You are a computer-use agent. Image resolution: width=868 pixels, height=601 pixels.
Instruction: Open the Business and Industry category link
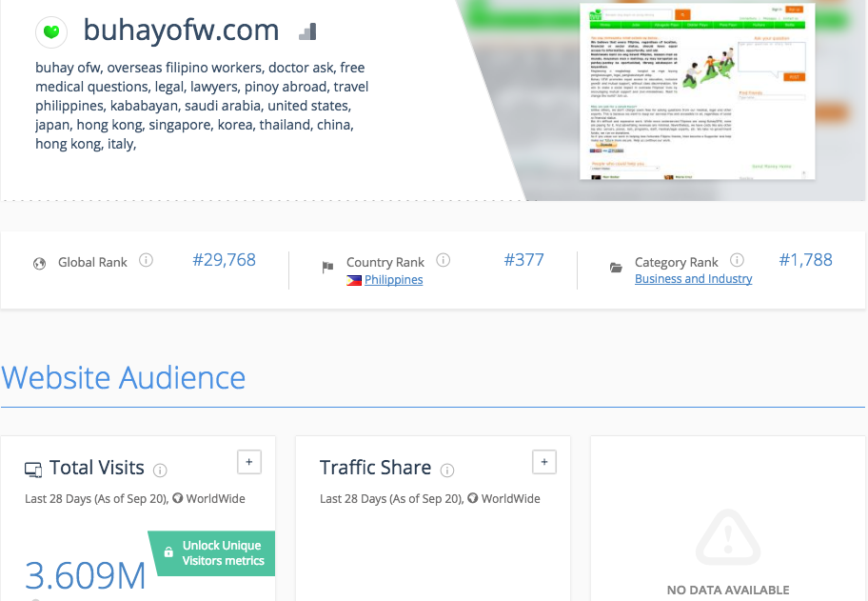coord(693,279)
